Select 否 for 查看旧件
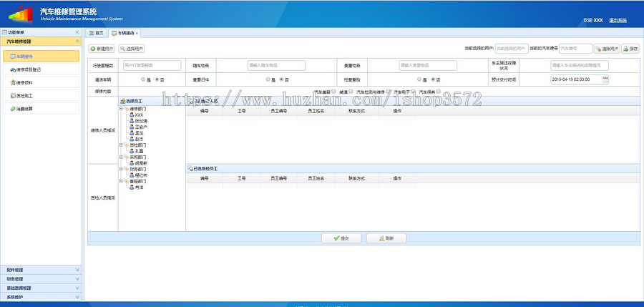The width and height of the screenshot is (644, 307). [x=281, y=79]
